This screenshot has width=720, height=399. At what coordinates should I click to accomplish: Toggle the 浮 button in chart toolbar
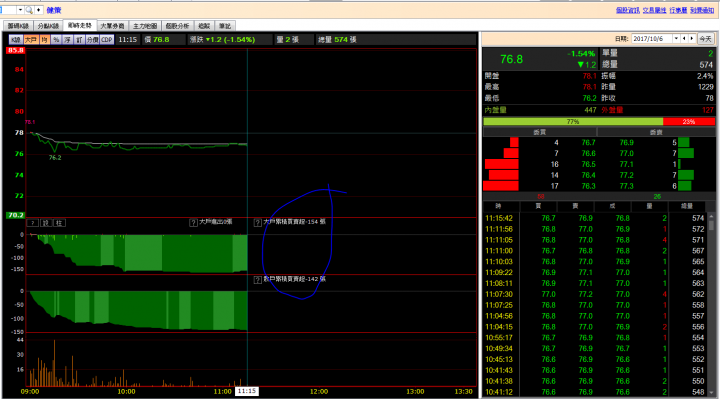68,40
